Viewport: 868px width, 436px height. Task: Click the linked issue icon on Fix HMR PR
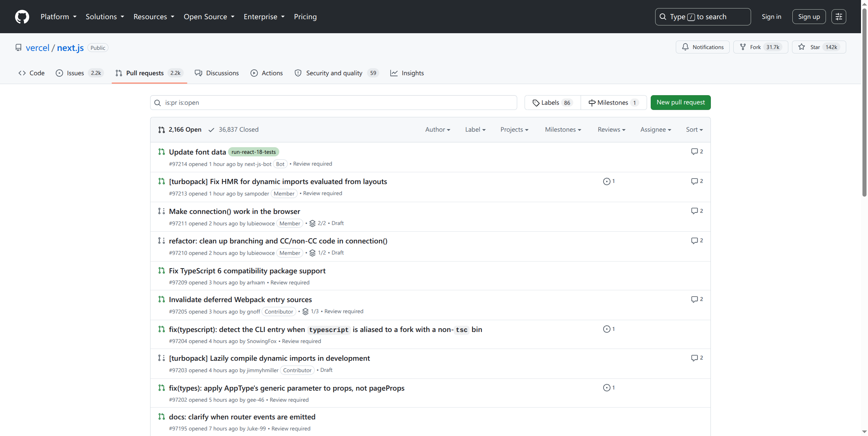[606, 181]
